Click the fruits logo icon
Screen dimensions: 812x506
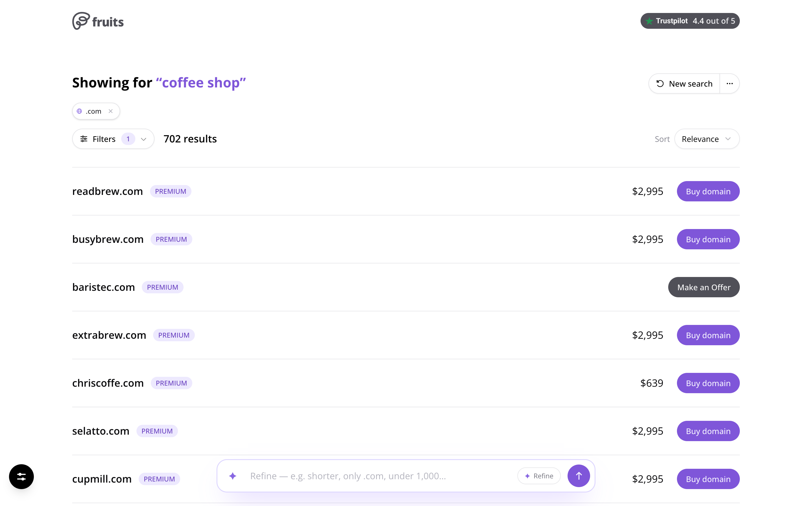pos(81,21)
